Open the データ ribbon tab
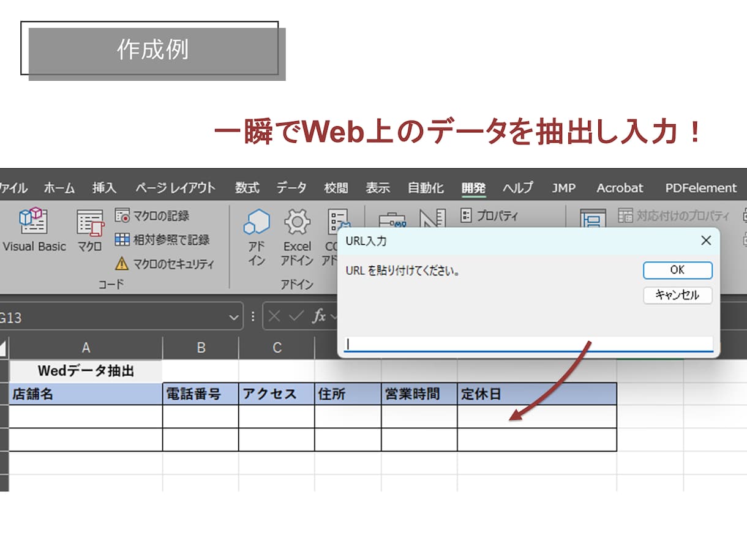 click(291, 188)
